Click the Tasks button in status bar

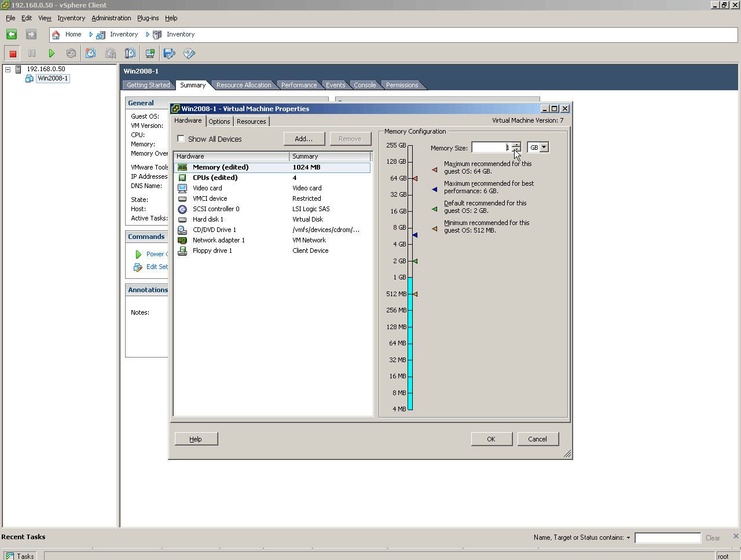coord(20,556)
